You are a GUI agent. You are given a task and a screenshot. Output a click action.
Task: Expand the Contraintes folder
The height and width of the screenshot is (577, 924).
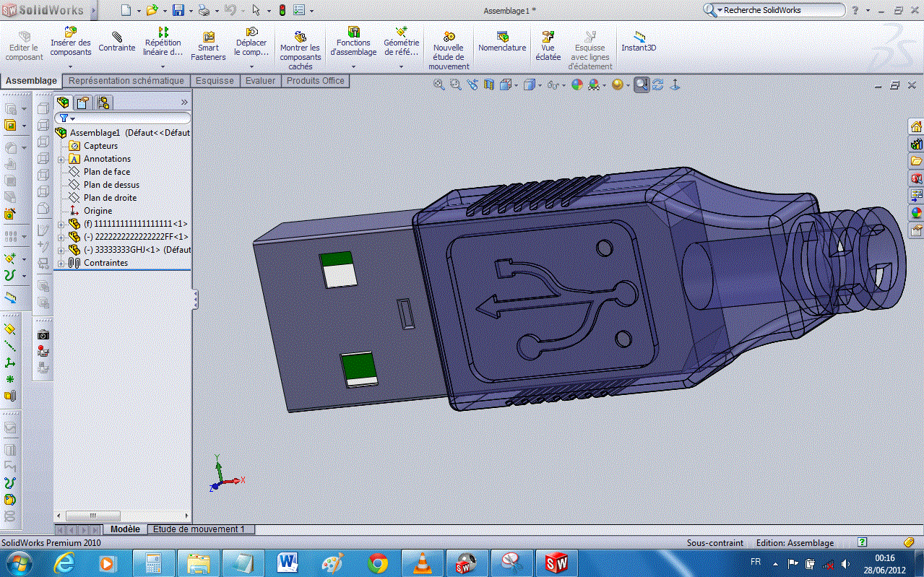click(61, 263)
